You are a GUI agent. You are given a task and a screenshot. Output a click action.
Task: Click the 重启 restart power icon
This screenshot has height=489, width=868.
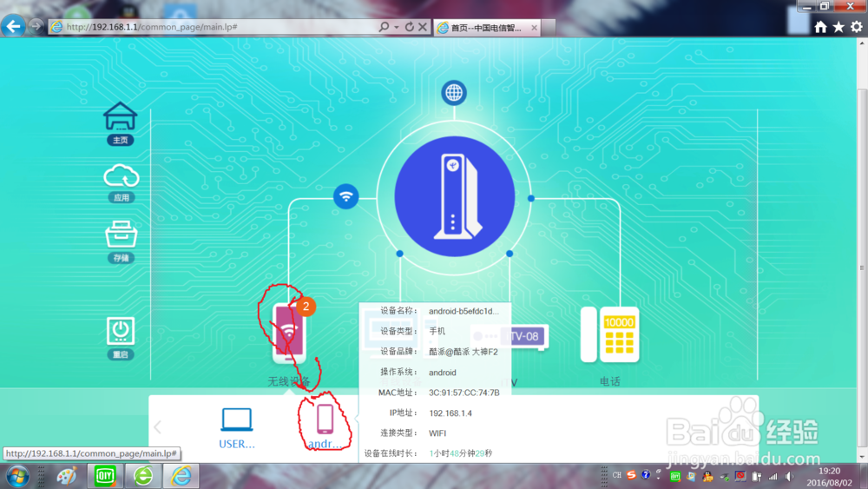(x=120, y=338)
